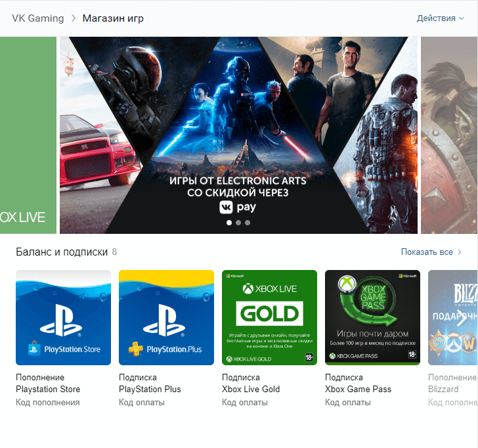Open the Действия dropdown menu

tap(440, 18)
